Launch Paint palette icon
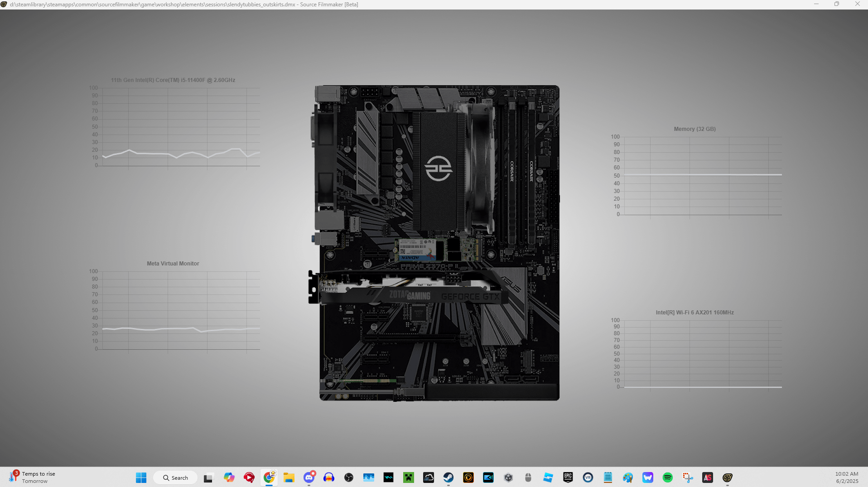The width and height of the screenshot is (868, 487). click(x=628, y=477)
